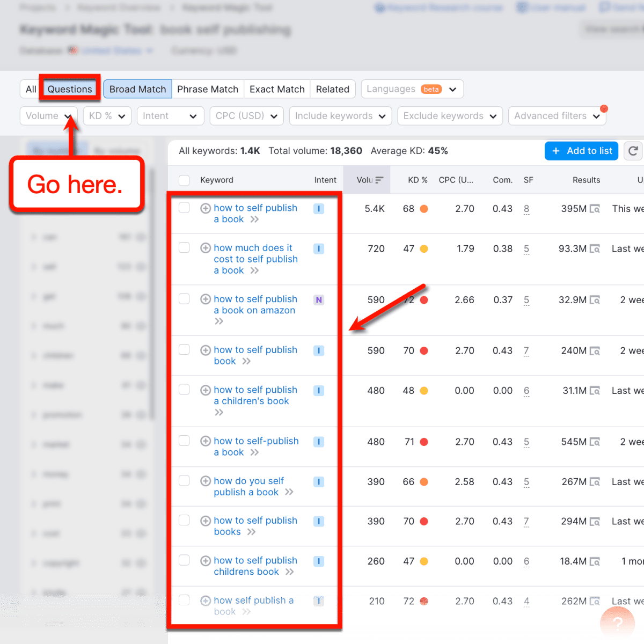Open the SERP snapshot icon for 395M results

(x=596, y=209)
